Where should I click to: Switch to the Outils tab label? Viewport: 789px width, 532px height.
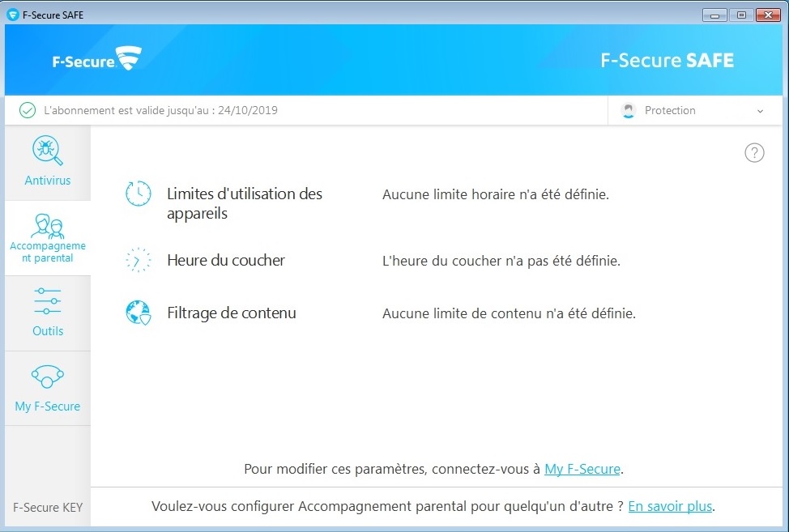point(48,331)
